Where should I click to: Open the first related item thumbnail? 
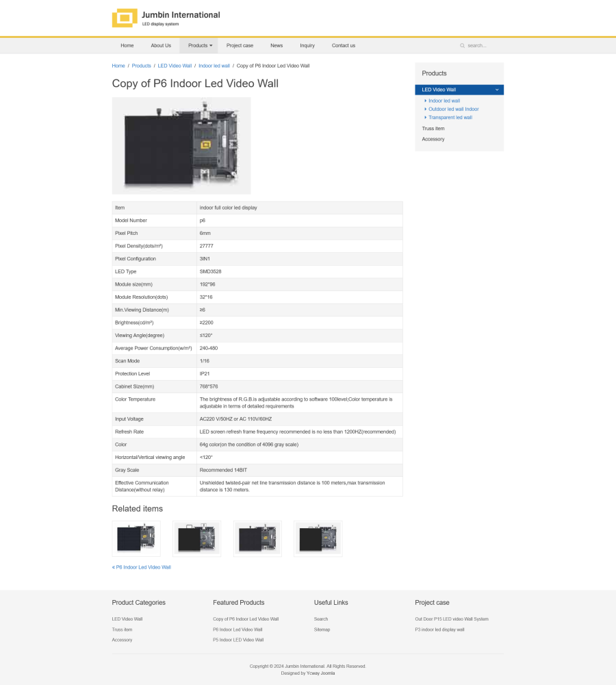[136, 538]
